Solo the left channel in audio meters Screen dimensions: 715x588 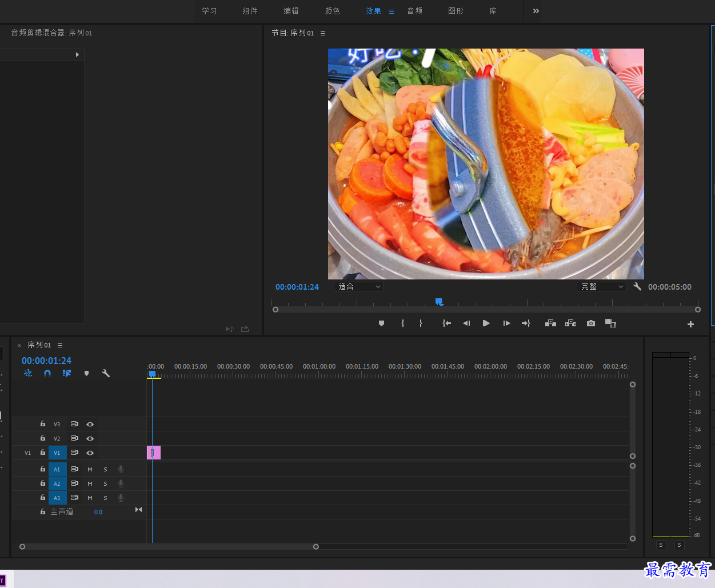click(x=661, y=545)
